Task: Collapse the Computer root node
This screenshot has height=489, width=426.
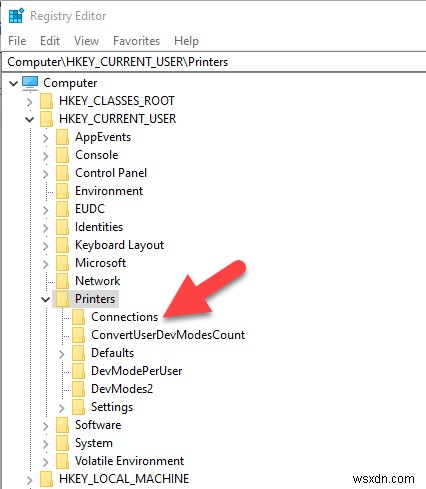Action: (x=13, y=83)
